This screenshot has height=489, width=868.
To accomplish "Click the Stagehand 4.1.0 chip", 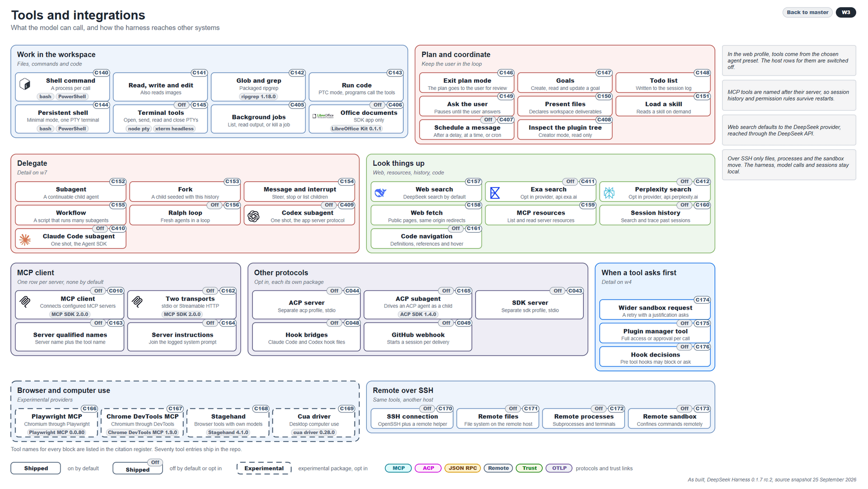I will click(228, 433).
